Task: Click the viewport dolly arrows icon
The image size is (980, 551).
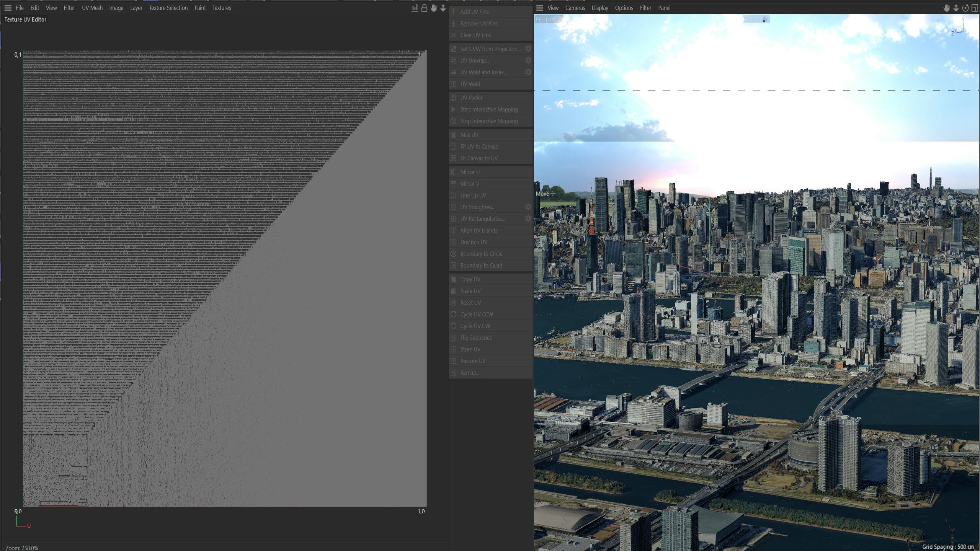Action: (x=956, y=8)
